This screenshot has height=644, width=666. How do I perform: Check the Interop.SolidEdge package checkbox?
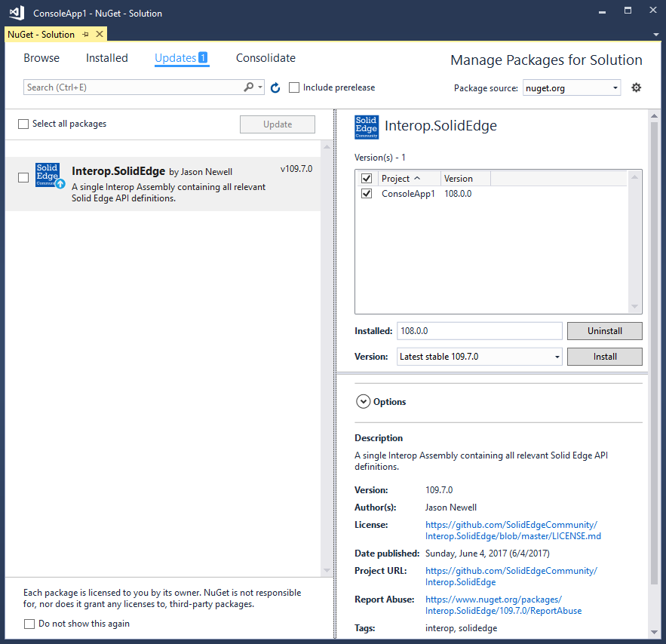coord(23,177)
